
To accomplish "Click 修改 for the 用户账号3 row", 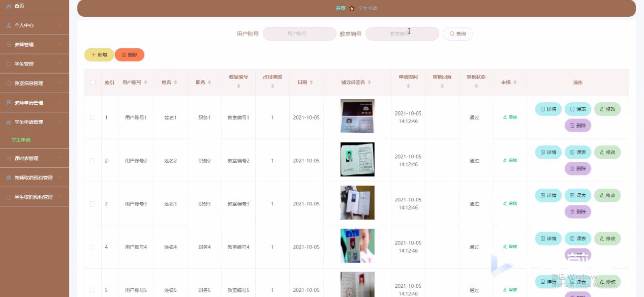I will tap(607, 195).
